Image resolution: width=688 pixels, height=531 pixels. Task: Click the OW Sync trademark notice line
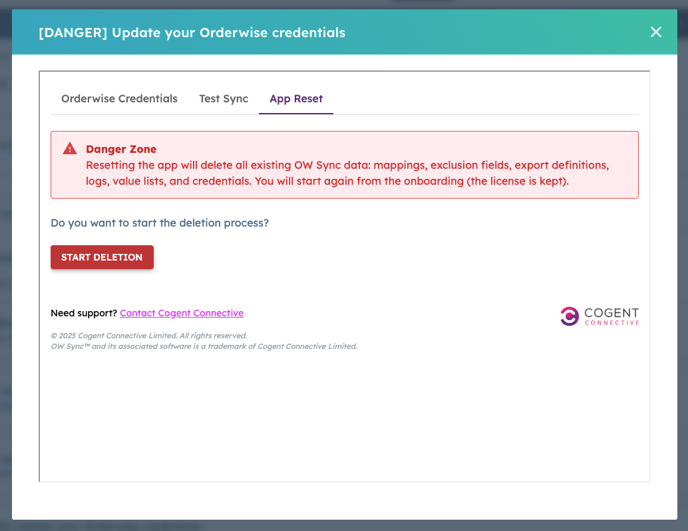[204, 346]
